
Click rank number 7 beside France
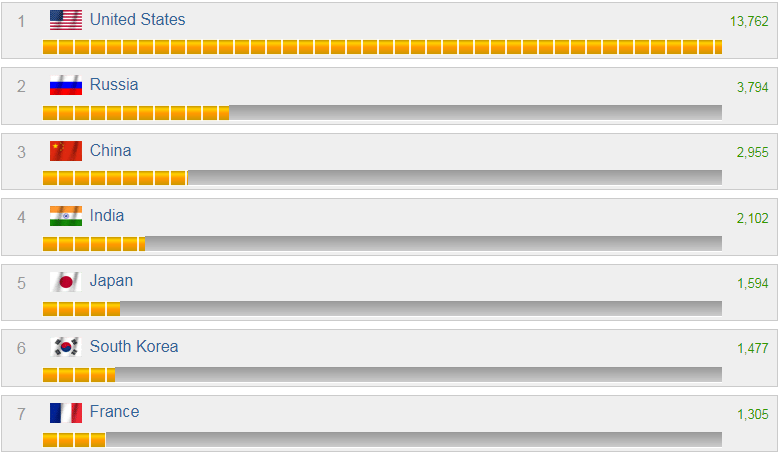pos(22,413)
